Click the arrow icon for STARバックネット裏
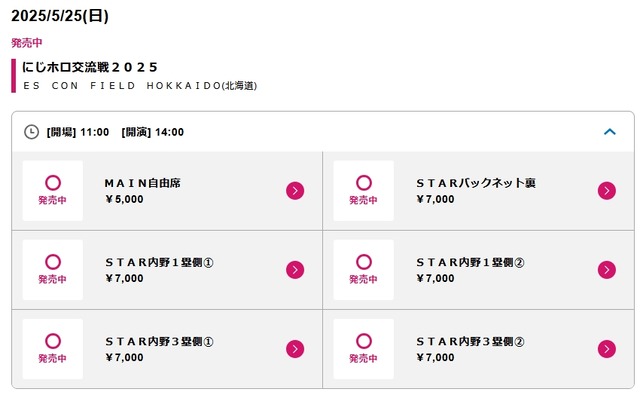Screen dimensions: 640x395 tap(607, 191)
